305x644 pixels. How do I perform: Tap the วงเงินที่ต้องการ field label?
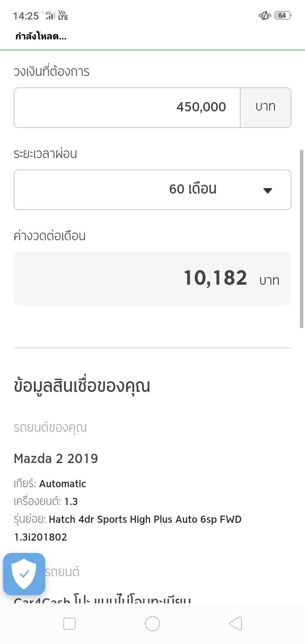[x=51, y=72]
